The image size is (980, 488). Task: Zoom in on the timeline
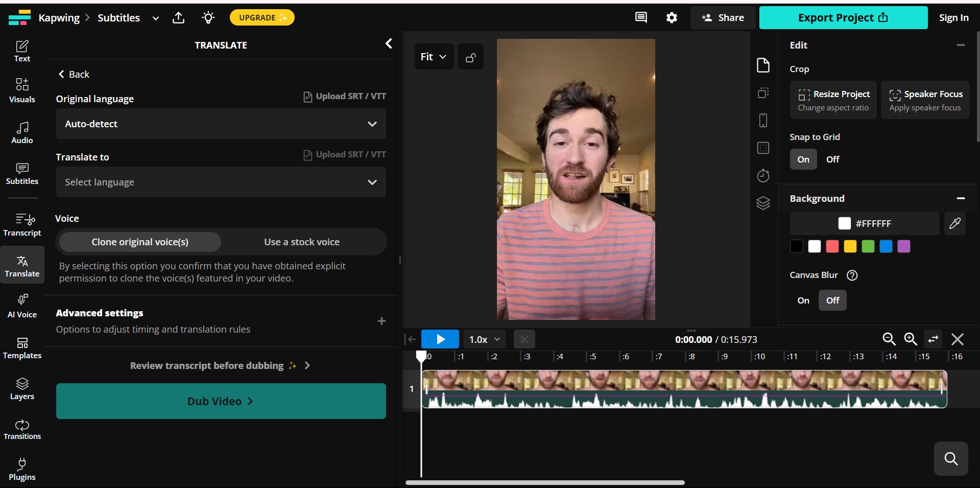point(911,339)
